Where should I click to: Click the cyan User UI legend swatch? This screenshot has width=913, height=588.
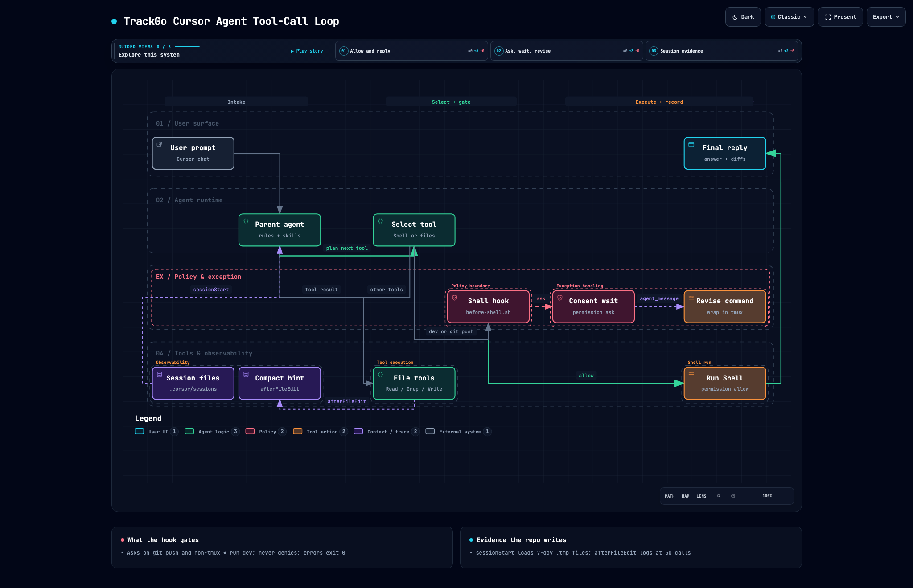[x=139, y=431]
